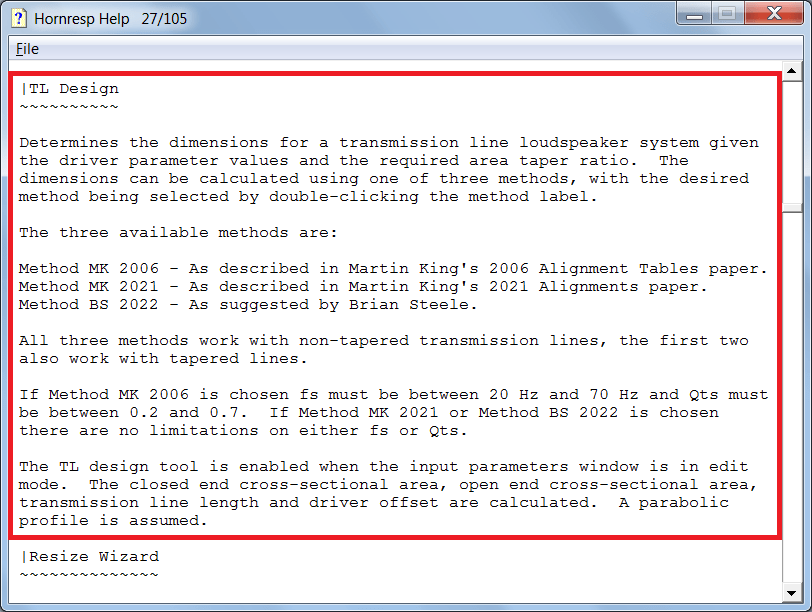Click 'there are no limitations' line
This screenshot has height=612, width=812.
(x=243, y=431)
